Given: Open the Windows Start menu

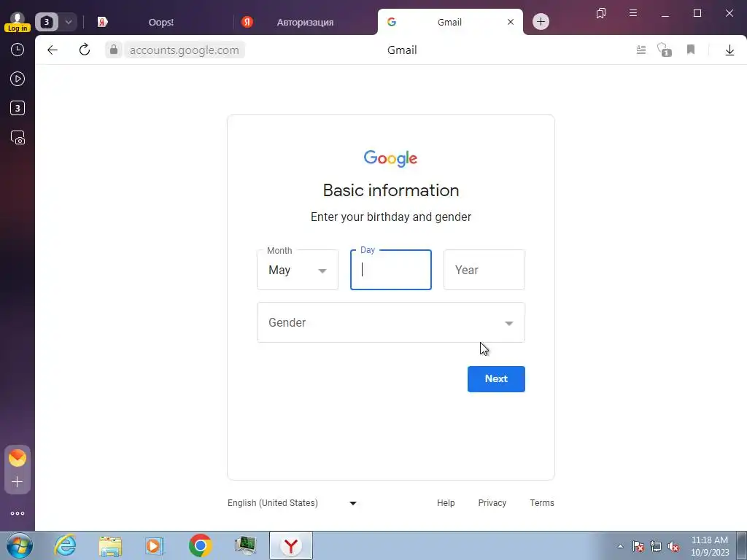Looking at the screenshot, I should click(20, 545).
